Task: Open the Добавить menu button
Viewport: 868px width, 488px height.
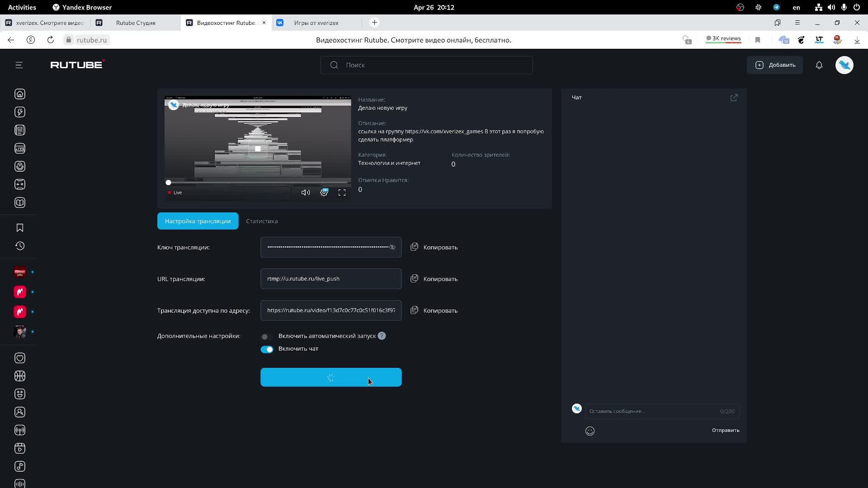Action: [775, 65]
